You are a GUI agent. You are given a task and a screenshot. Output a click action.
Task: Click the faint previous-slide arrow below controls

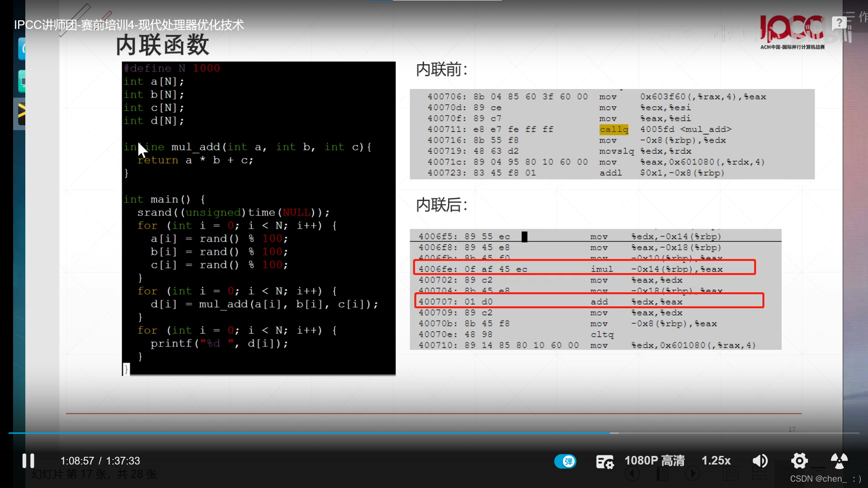[632, 474]
